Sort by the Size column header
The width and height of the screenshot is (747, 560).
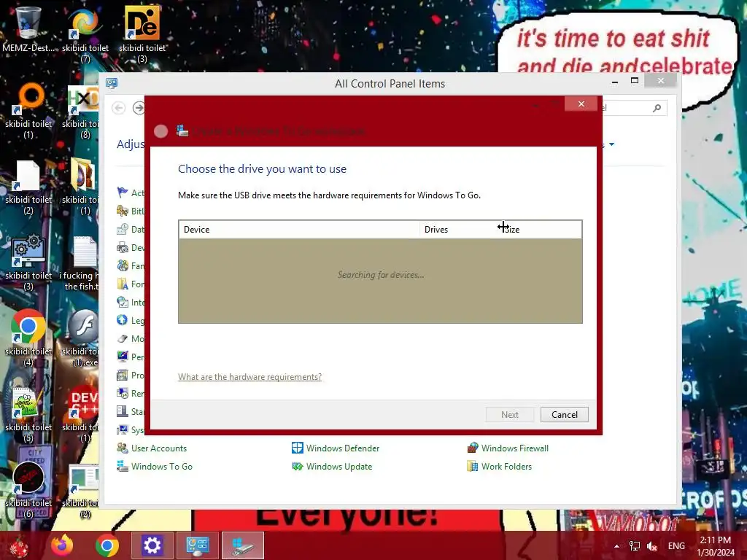point(541,230)
